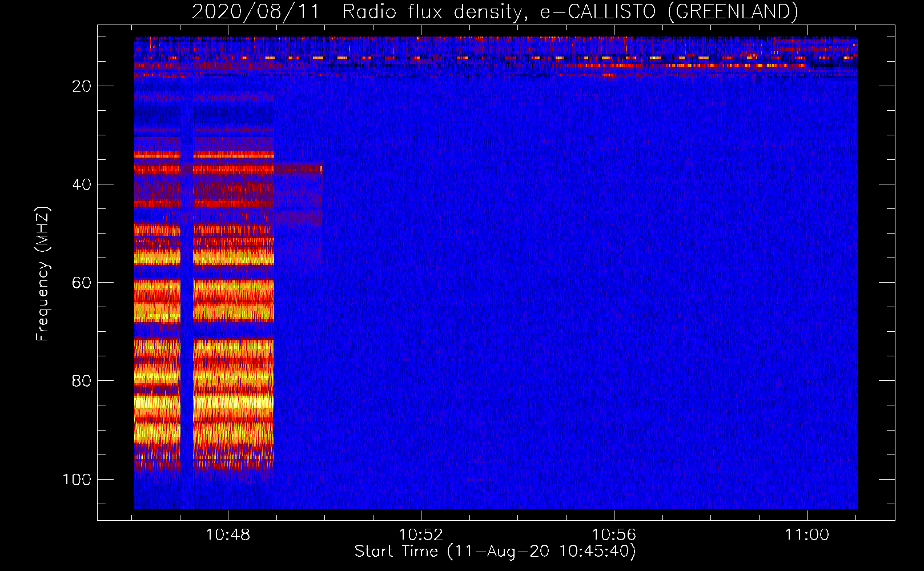Click the 80 MHz frequency tick label
This screenshot has height=571, width=924.
point(82,381)
